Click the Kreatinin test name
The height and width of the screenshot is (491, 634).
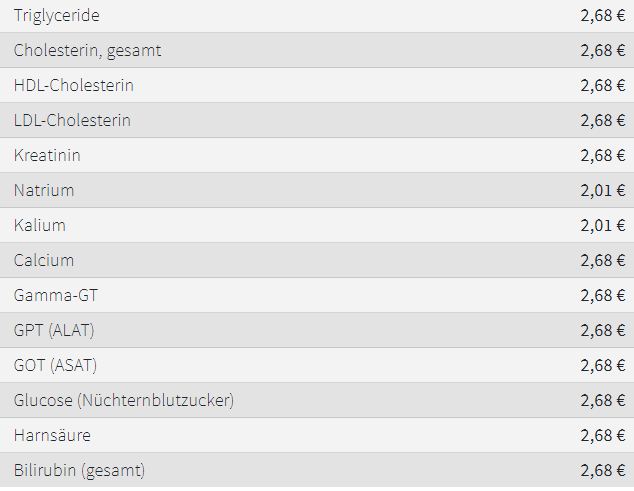point(47,156)
